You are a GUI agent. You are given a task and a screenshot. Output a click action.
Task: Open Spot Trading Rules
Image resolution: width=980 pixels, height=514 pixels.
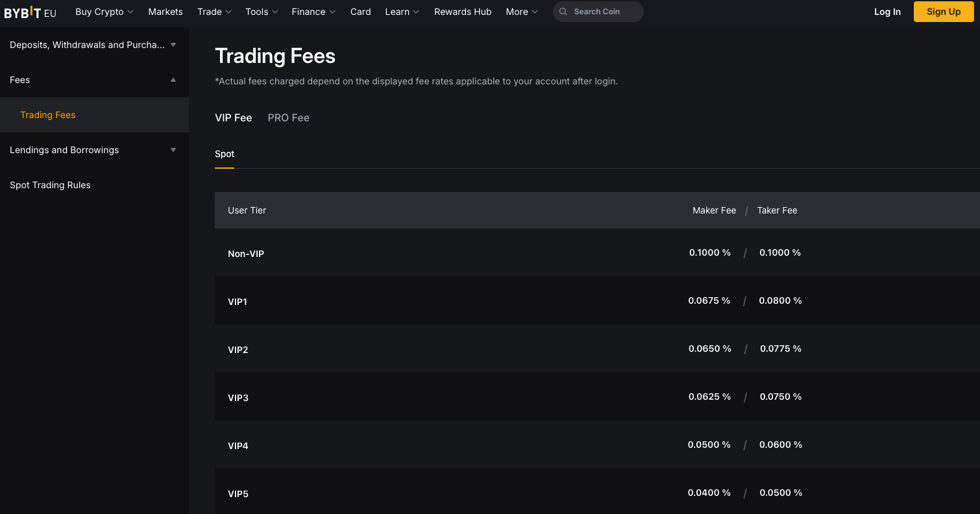(50, 185)
